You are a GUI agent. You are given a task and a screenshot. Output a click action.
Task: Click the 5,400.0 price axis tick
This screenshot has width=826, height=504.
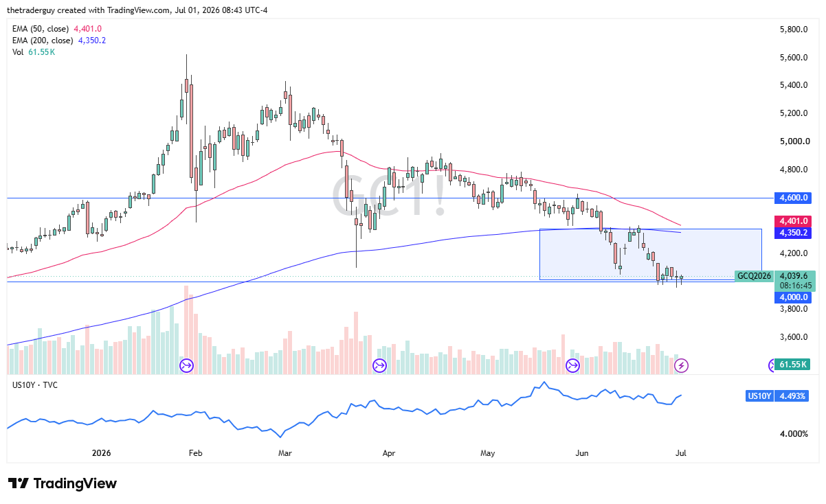[793, 86]
